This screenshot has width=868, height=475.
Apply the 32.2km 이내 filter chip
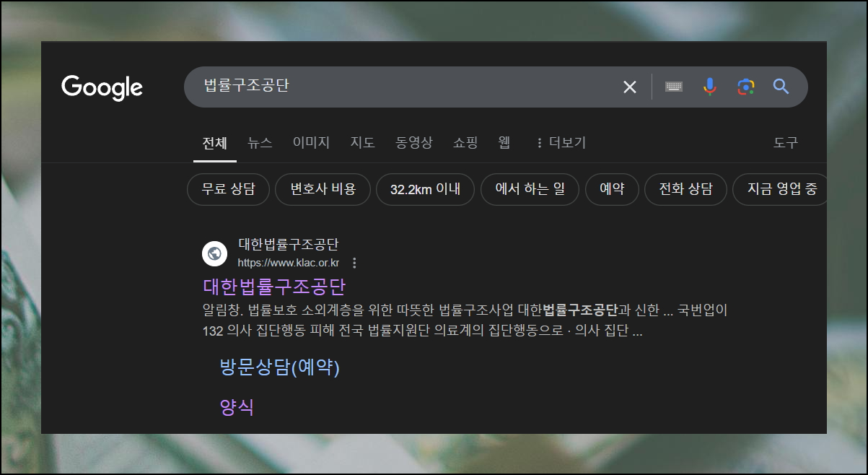pyautogui.click(x=425, y=190)
